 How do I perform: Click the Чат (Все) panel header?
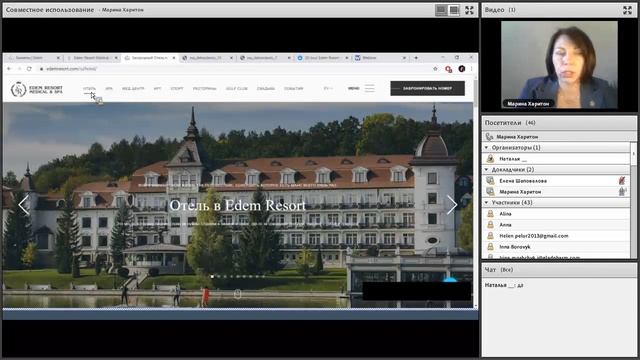coord(559,270)
